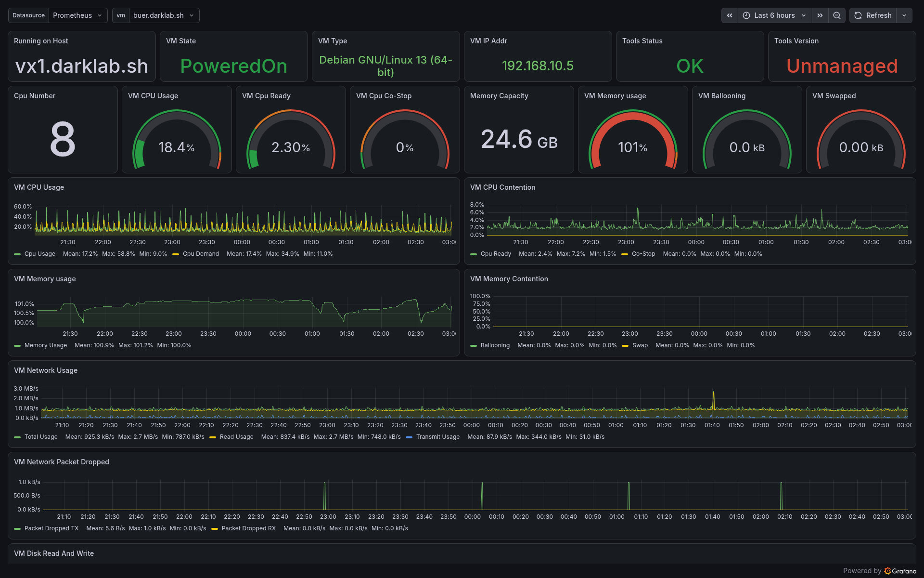Screen dimensions: 924x578
Task: Expand the refresh interval dropdown arrow
Action: coord(904,15)
